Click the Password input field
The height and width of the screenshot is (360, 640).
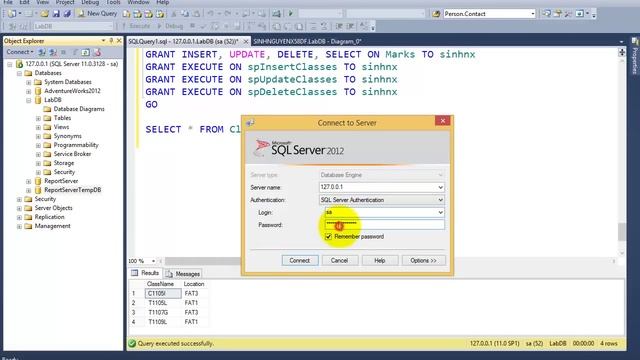(384, 224)
